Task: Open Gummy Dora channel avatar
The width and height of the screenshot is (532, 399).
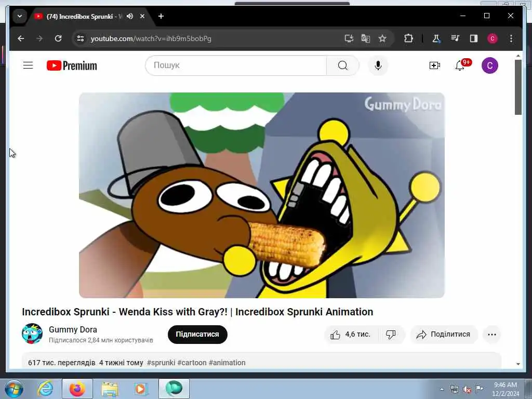Action: [32, 334]
